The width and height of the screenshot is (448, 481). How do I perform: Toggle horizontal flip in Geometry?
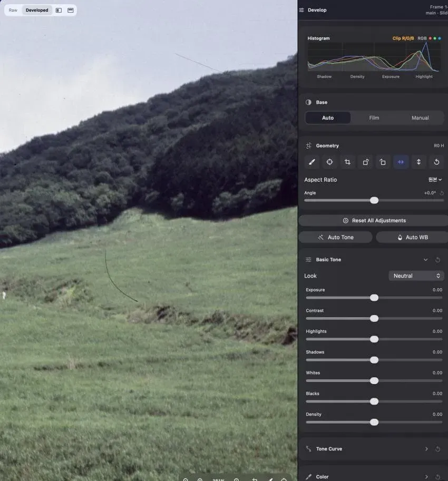pyautogui.click(x=401, y=162)
